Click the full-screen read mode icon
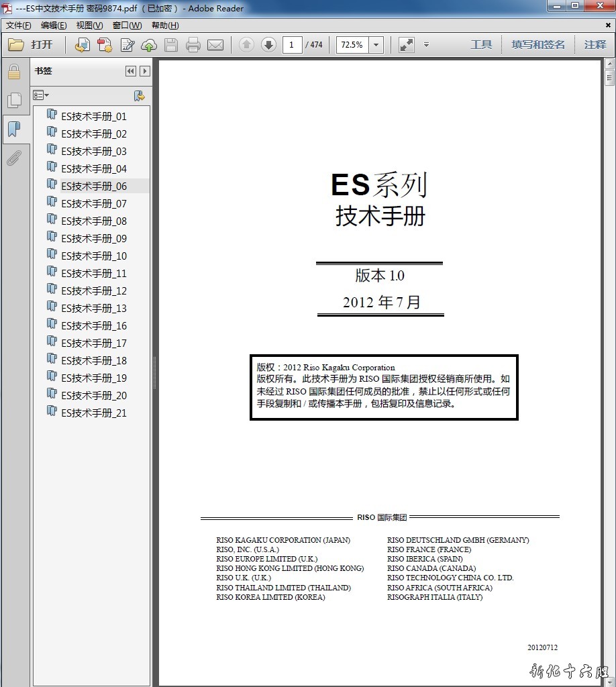Viewport: 616px width, 687px height. click(x=407, y=45)
